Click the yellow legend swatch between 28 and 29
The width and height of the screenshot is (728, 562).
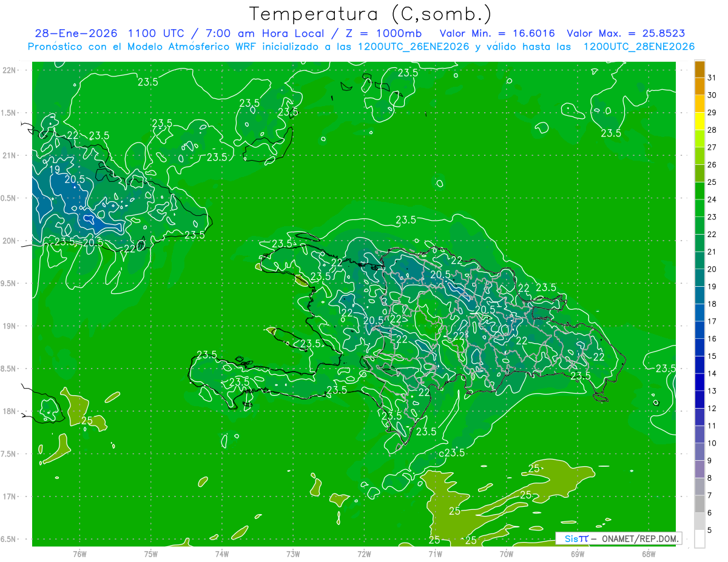699,122
